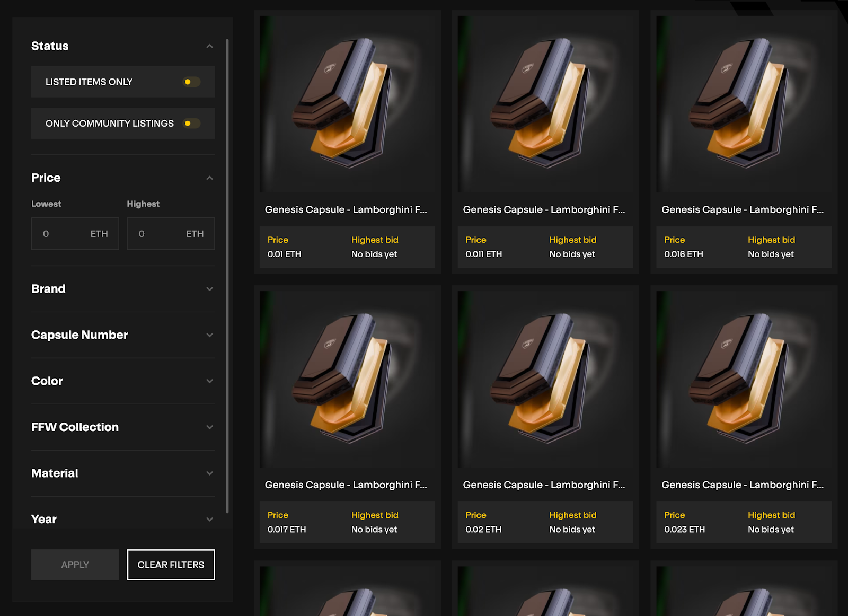
Task: Click the 0.016 ETH price value
Action: tap(684, 254)
